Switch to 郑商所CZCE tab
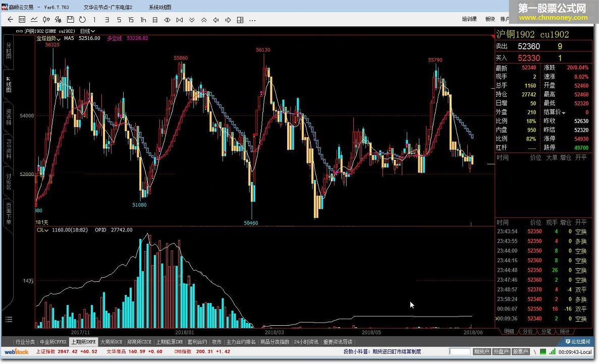Screen dimensions: 599x364 point(139,342)
